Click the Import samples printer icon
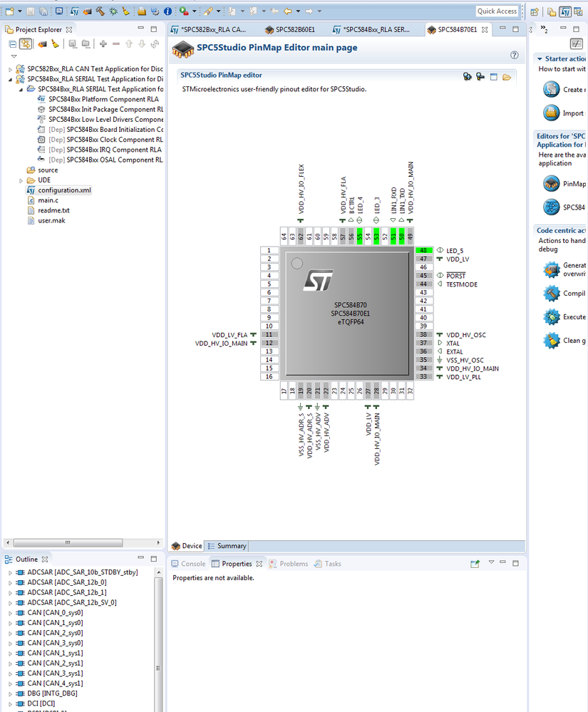This screenshot has width=588, height=712. point(551,113)
